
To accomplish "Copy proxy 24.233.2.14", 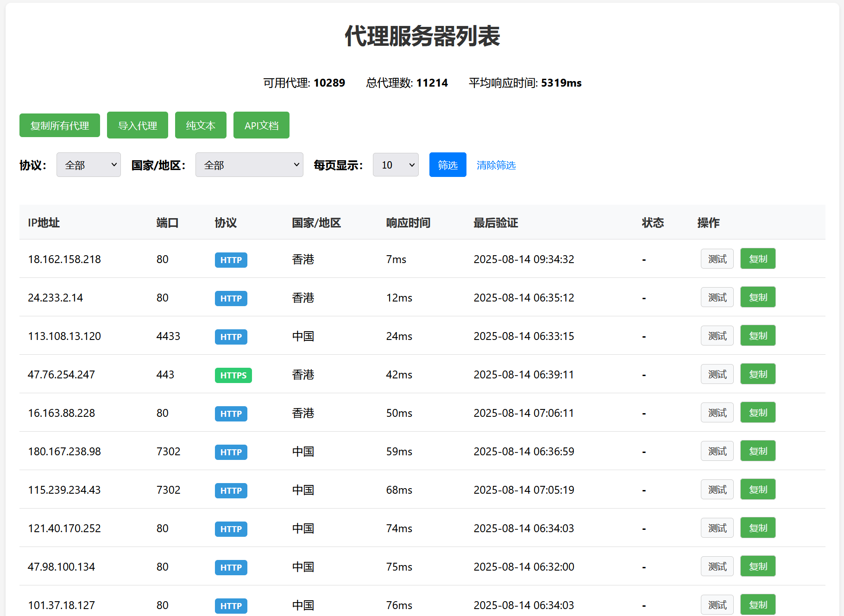I will [x=758, y=297].
